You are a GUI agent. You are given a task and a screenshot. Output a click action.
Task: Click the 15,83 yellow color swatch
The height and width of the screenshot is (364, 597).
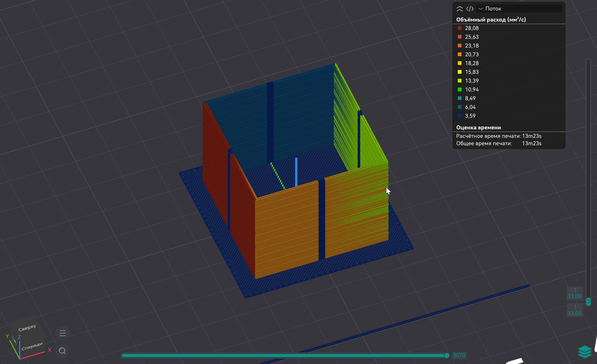click(x=460, y=72)
